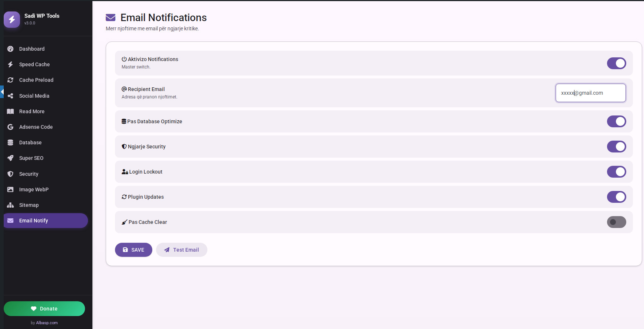Click the 'Master switch.' description text
This screenshot has height=329, width=644.
click(136, 67)
